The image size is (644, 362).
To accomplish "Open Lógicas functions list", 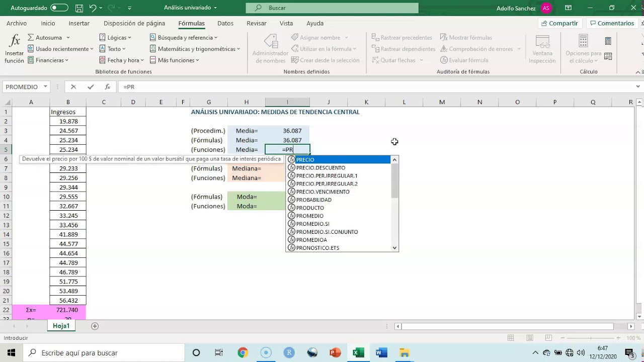I will pos(115,38).
